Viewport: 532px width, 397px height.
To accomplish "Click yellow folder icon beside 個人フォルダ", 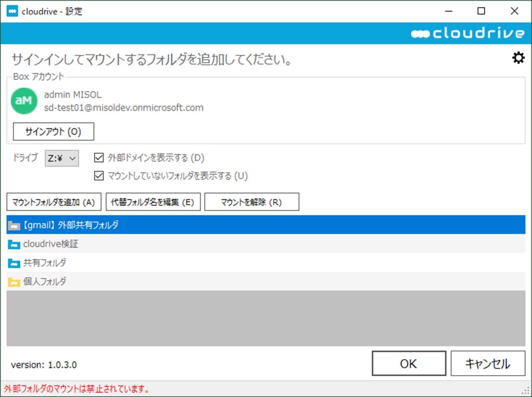I will (x=14, y=282).
